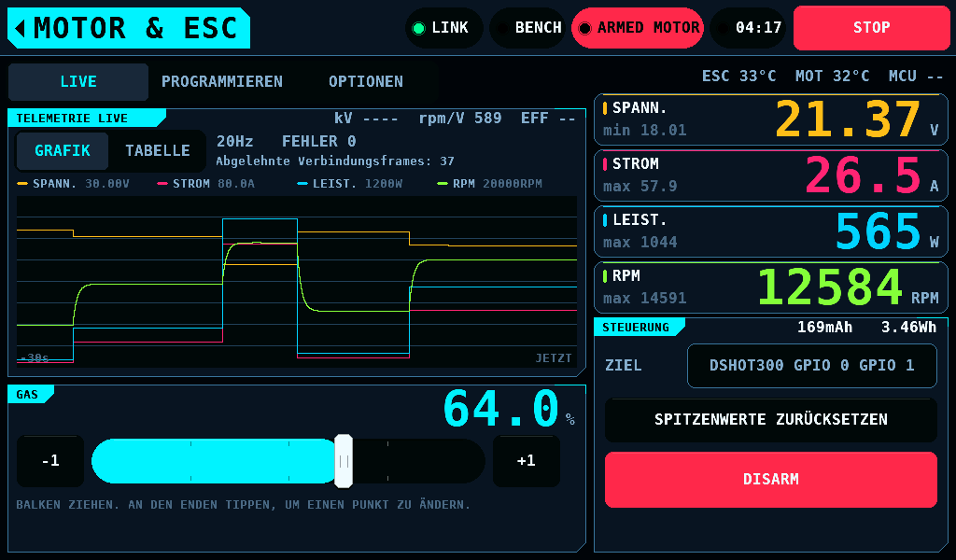This screenshot has width=956, height=560.
Task: Click the green LINK status indicator
Action: click(x=443, y=28)
